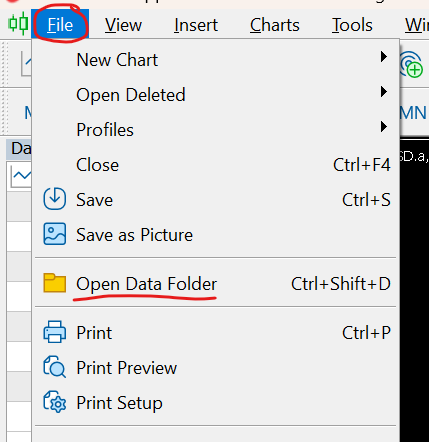Expand the Profiles submenu arrow
Image resolution: width=429 pixels, height=442 pixels.
(x=384, y=127)
